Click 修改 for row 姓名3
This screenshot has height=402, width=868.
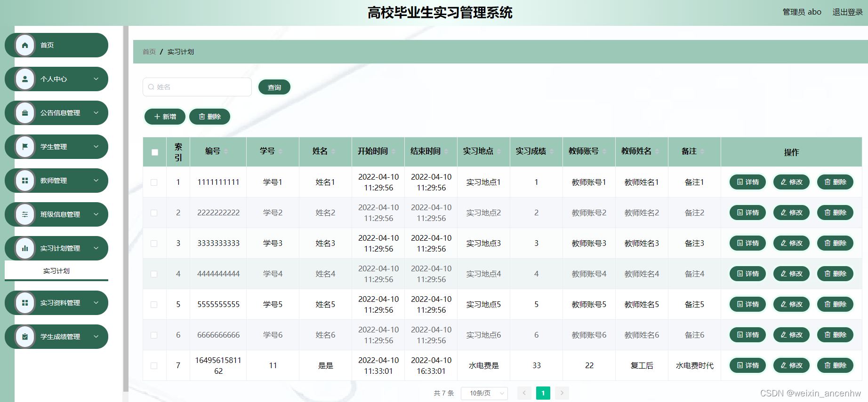(x=791, y=243)
